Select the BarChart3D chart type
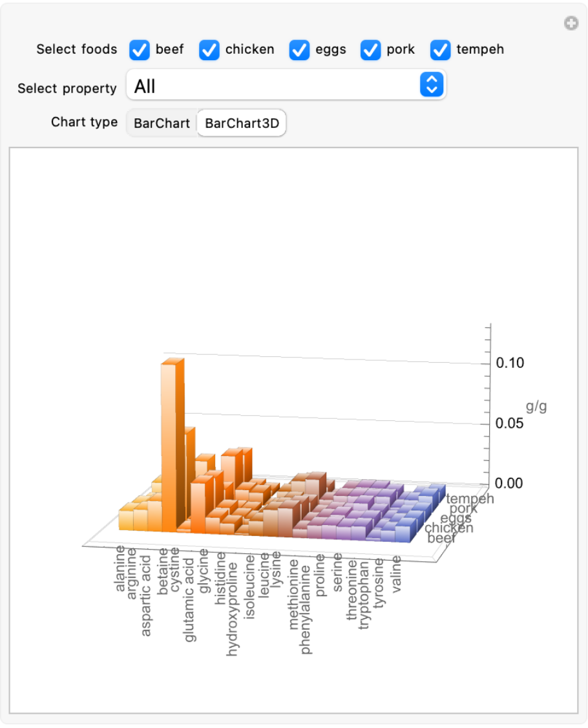 [242, 123]
